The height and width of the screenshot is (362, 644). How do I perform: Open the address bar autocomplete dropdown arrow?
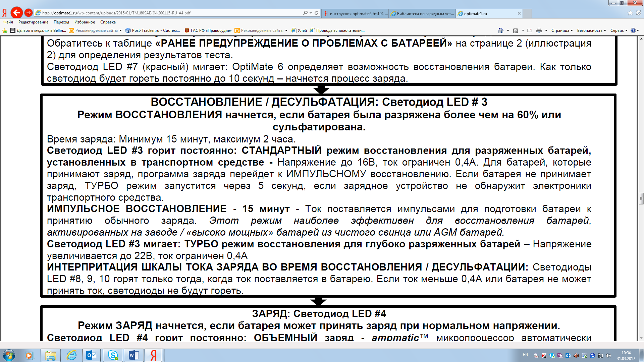(x=311, y=13)
